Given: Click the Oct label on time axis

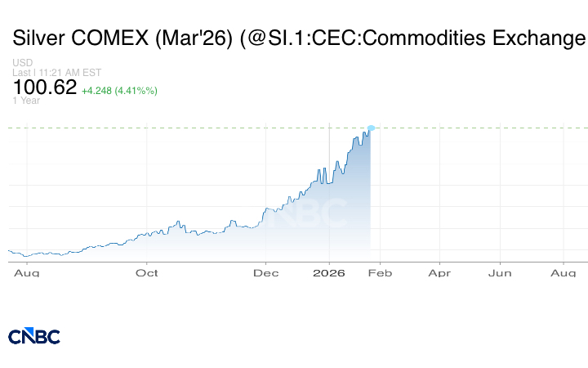Looking at the screenshot, I should coord(147,272).
